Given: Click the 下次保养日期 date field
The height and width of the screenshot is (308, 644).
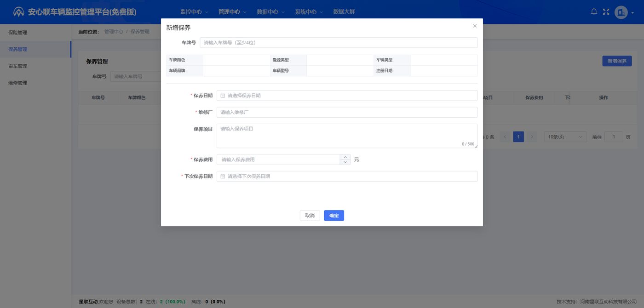Looking at the screenshot, I should pyautogui.click(x=347, y=177).
